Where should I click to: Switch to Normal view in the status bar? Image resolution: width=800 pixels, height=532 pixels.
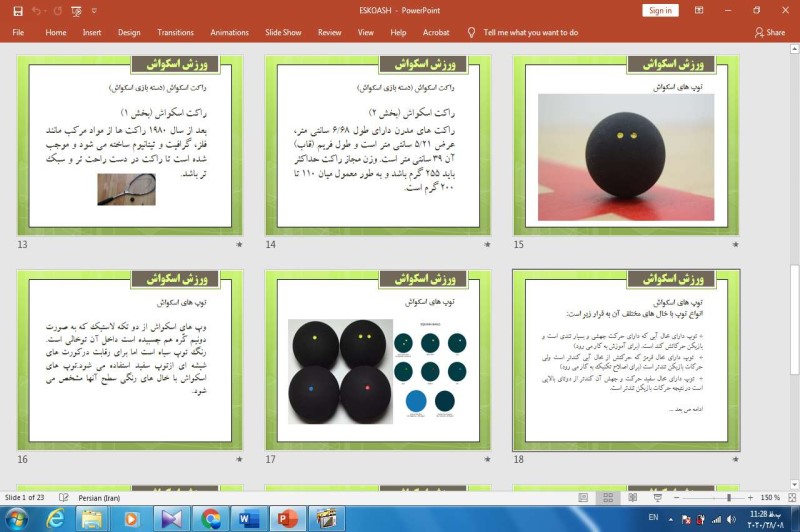pos(582,497)
